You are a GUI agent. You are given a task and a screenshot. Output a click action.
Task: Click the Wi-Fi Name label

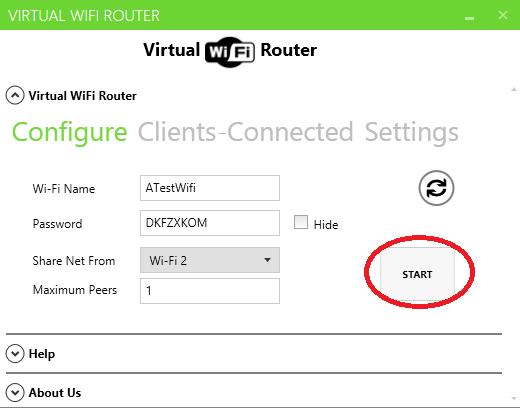coord(64,189)
